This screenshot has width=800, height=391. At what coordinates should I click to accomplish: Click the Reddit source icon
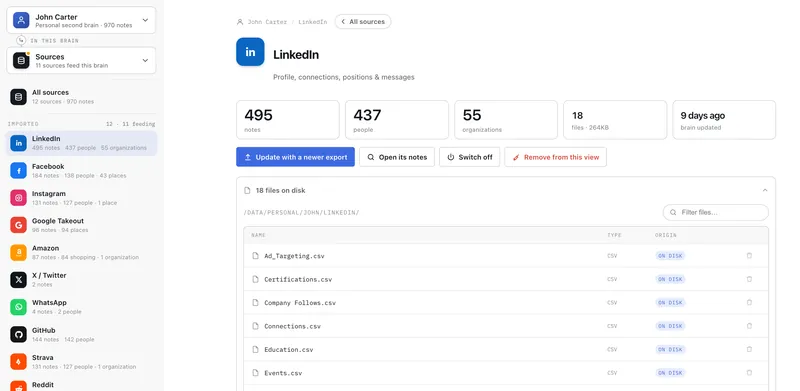pyautogui.click(x=18, y=386)
